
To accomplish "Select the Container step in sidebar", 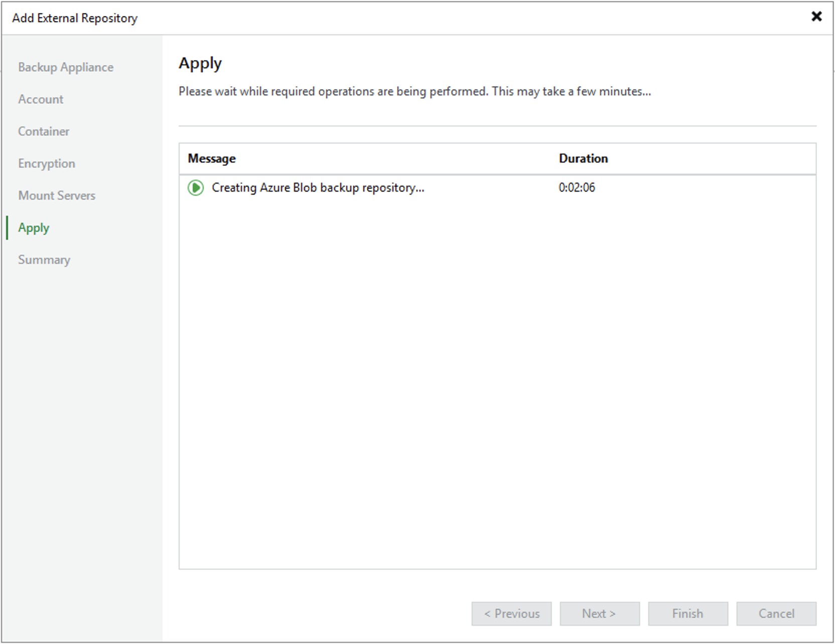I will (44, 131).
